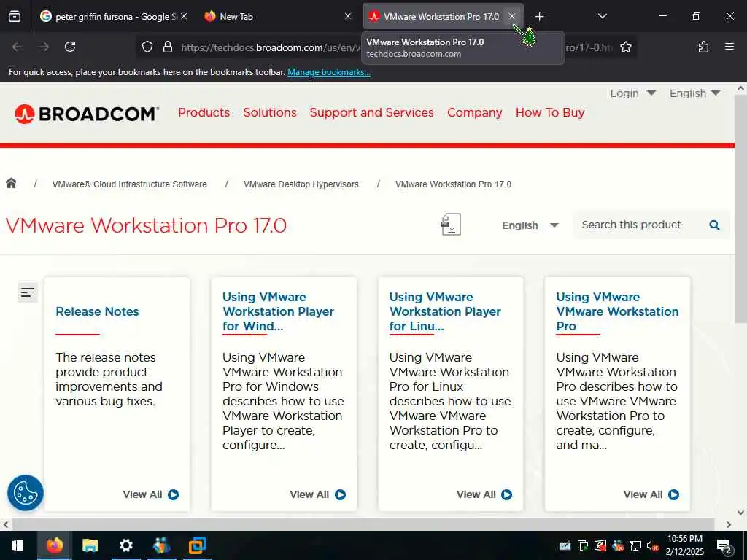Open the Solutions menu
The height and width of the screenshot is (560, 747).
[x=270, y=113]
